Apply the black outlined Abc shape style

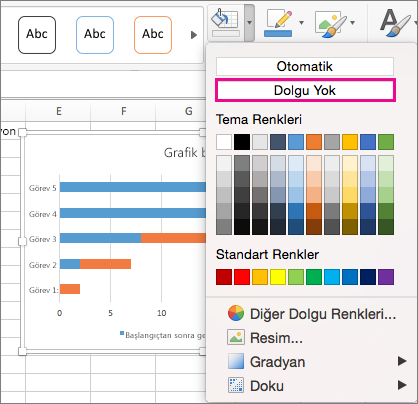pos(37,35)
